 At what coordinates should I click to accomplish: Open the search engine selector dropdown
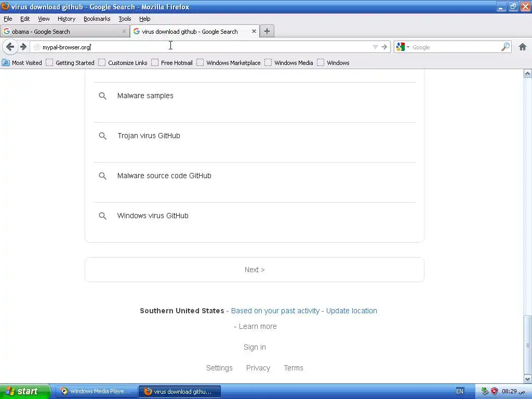[x=403, y=47]
